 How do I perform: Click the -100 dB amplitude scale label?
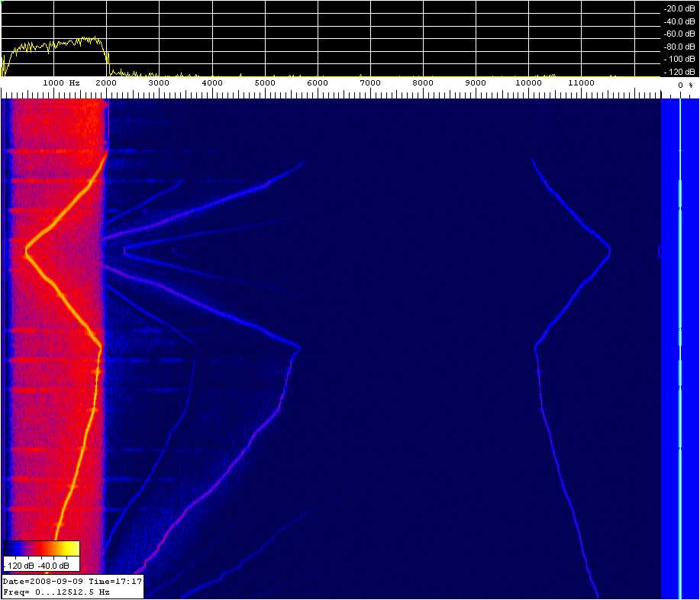coord(679,59)
